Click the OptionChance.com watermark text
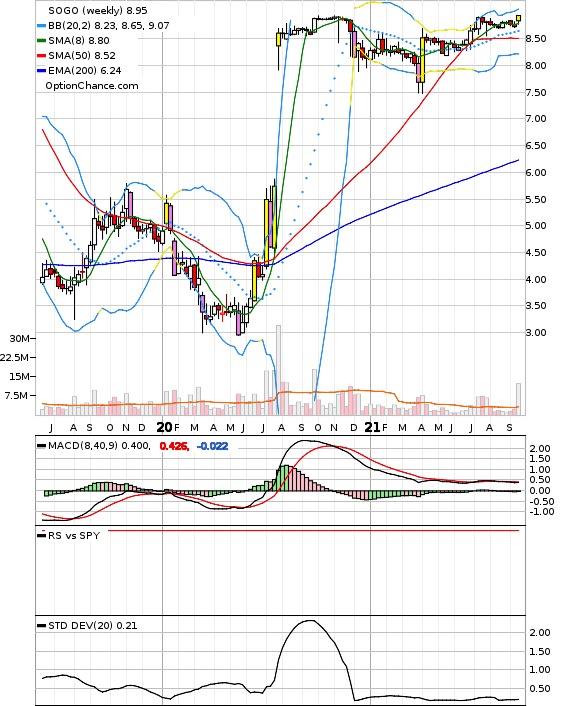 click(x=92, y=86)
